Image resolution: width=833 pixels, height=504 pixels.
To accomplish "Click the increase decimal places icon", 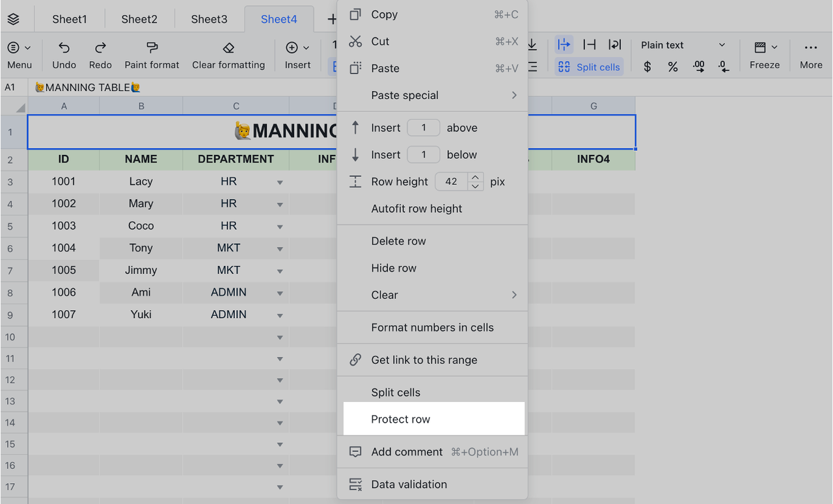I will (698, 66).
